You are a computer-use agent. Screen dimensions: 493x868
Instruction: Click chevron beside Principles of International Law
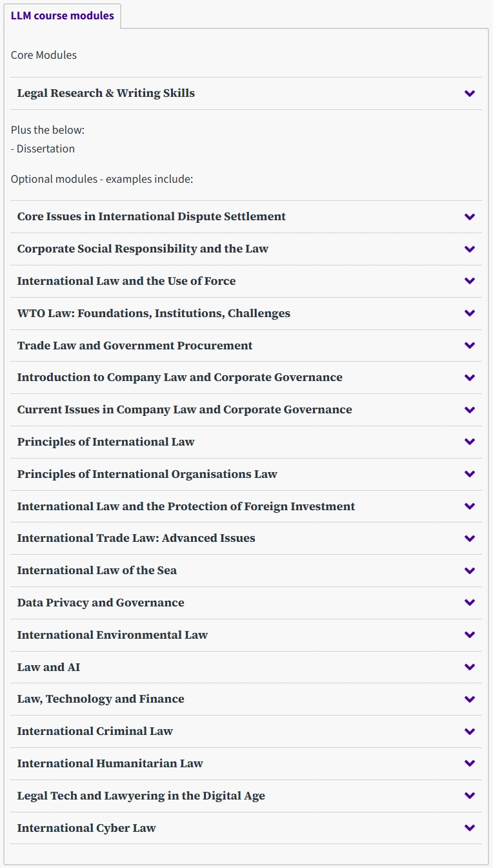[x=470, y=442]
